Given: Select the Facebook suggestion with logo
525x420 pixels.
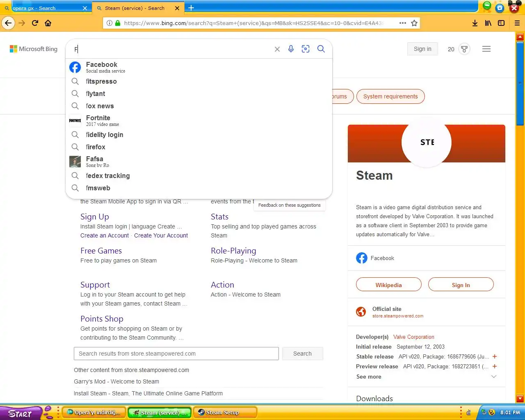Looking at the screenshot, I should (199, 67).
